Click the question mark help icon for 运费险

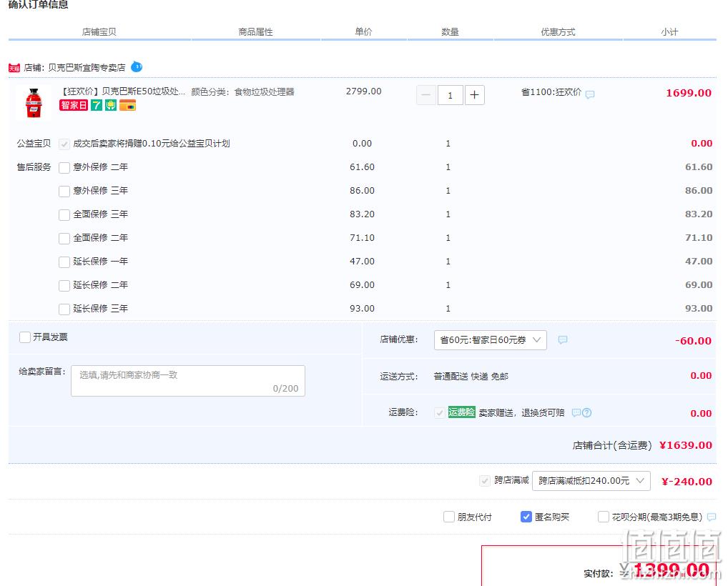(587, 412)
